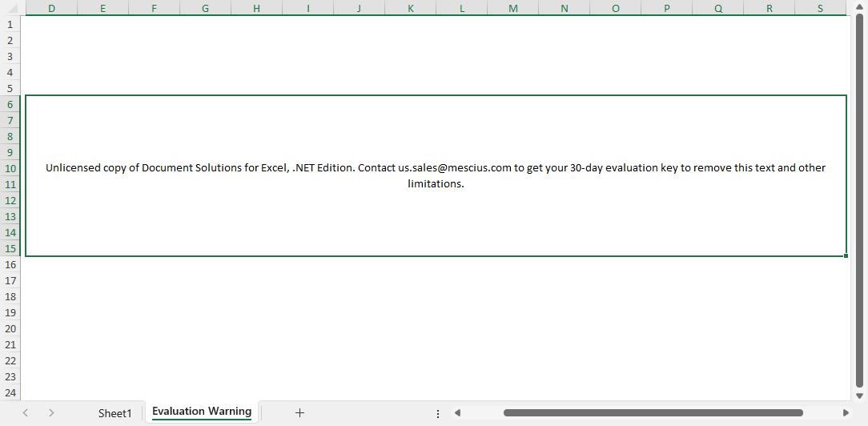The width and height of the screenshot is (868, 426).
Task: Select column I header
Action: (307, 8)
